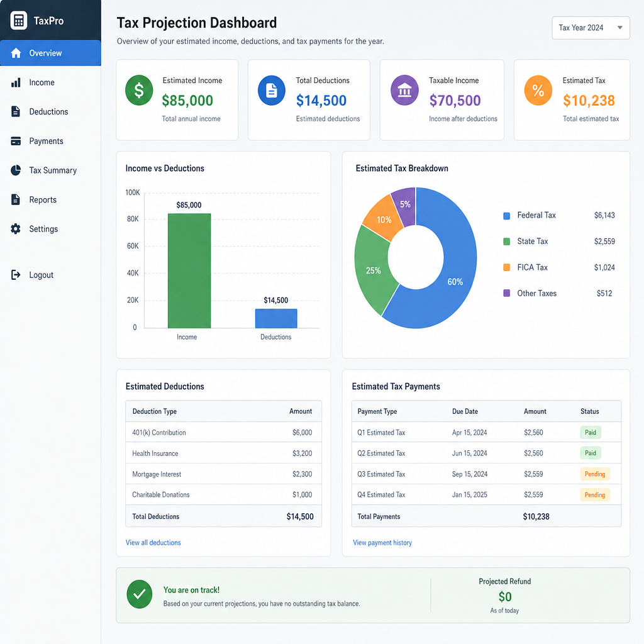
Task: Click the green Income bar in chart
Action: [189, 270]
